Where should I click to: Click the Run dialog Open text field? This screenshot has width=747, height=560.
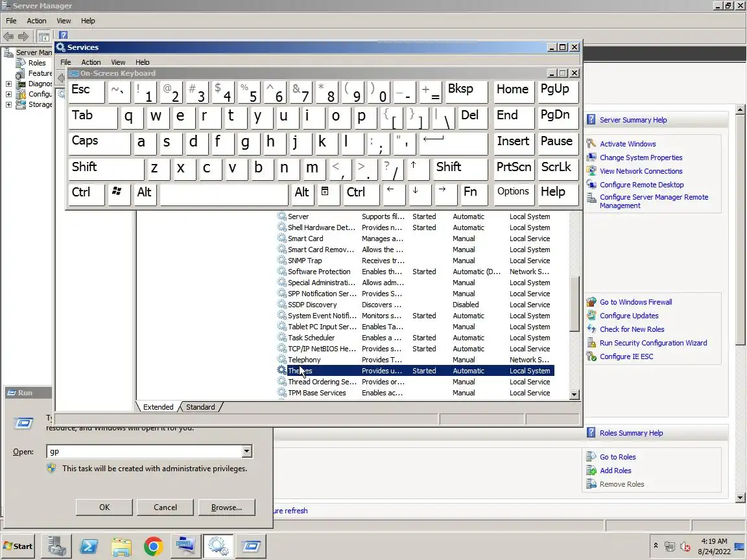point(144,451)
